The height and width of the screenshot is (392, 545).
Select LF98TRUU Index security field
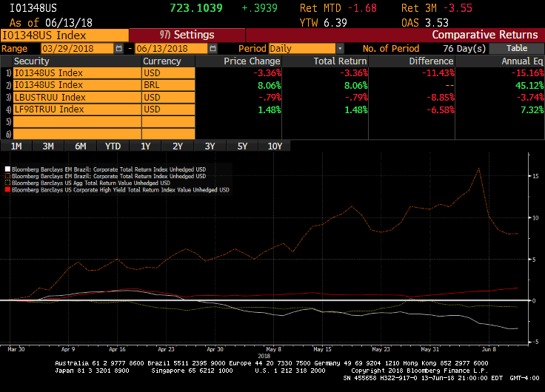click(x=77, y=109)
